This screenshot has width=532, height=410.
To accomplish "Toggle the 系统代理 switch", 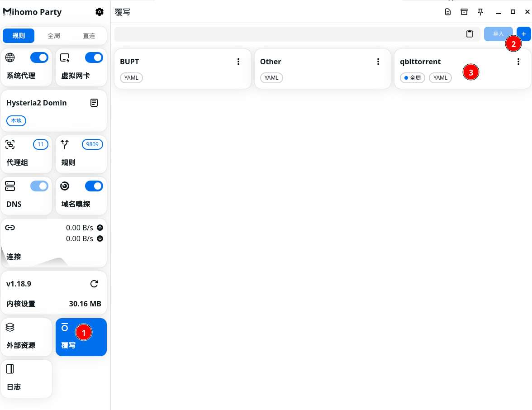I will coord(39,57).
